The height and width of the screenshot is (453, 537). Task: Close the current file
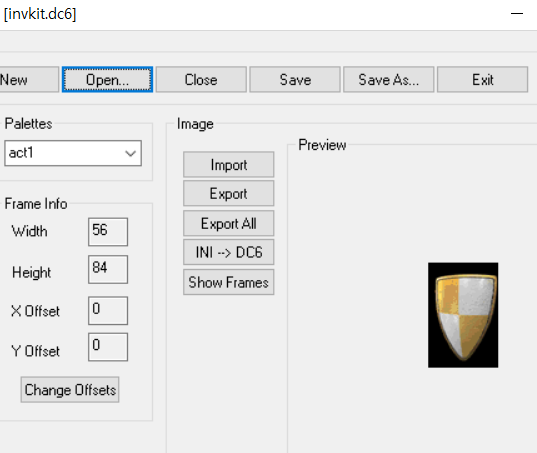tap(201, 79)
